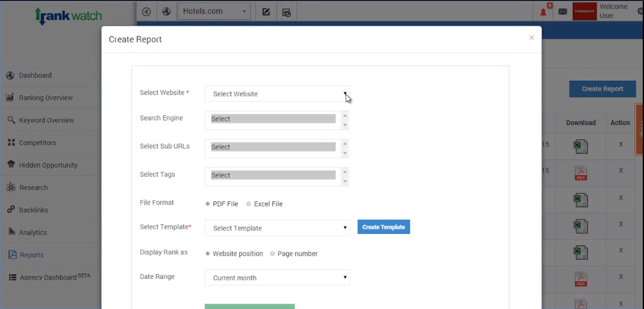
Task: Close the Create Report dialog
Action: 531,38
